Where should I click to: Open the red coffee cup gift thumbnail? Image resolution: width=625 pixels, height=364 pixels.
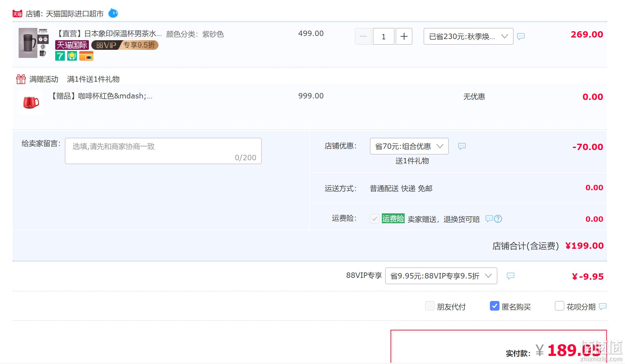[31, 102]
